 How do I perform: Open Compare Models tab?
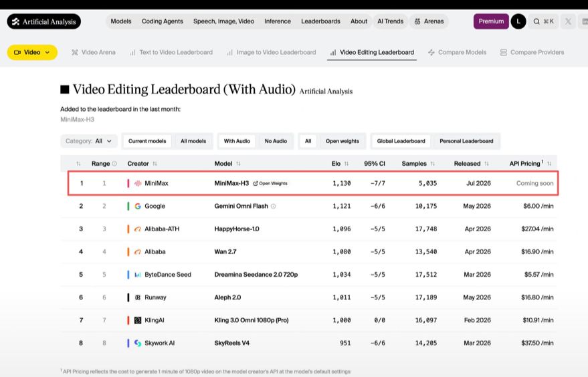point(457,52)
